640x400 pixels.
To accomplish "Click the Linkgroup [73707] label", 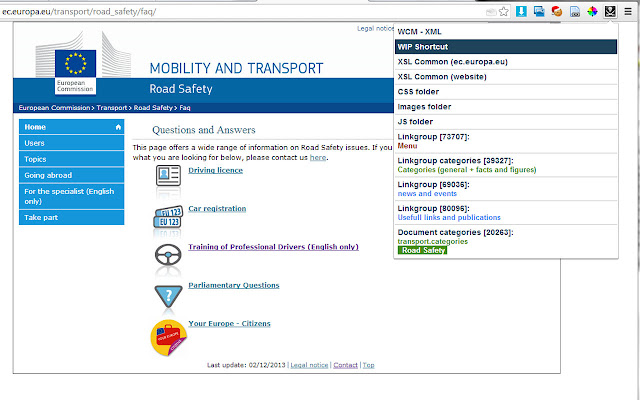I will point(433,137).
